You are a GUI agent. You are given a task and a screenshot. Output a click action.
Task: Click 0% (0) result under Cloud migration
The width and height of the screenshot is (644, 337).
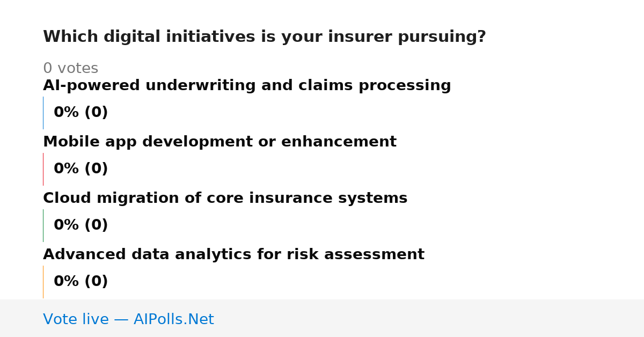pyautogui.click(x=80, y=225)
